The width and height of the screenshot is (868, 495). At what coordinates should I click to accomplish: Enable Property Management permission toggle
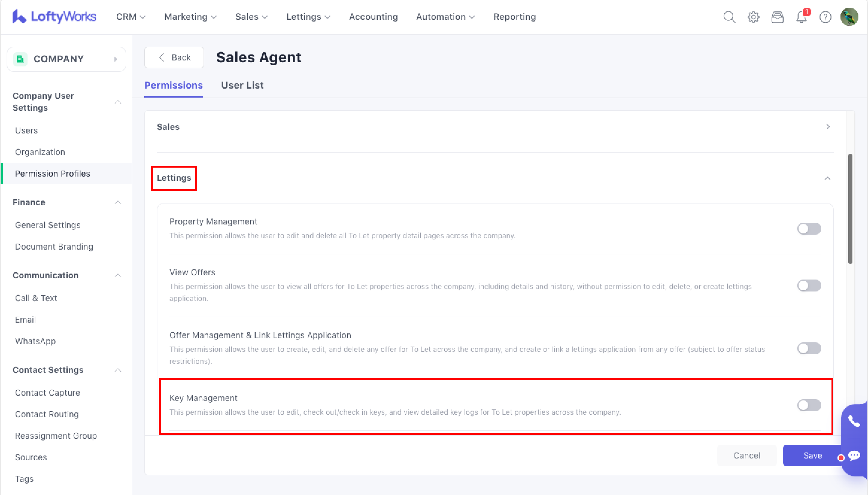(809, 228)
